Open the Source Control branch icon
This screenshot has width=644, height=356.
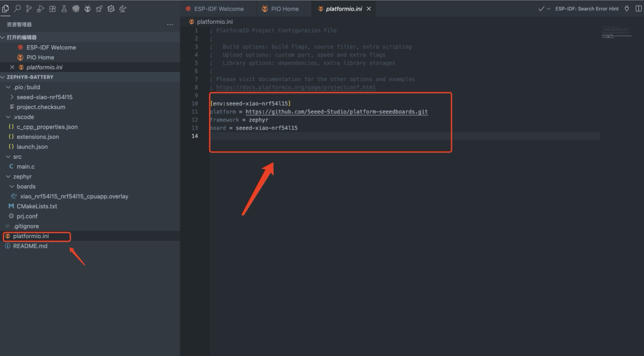pyautogui.click(x=29, y=9)
